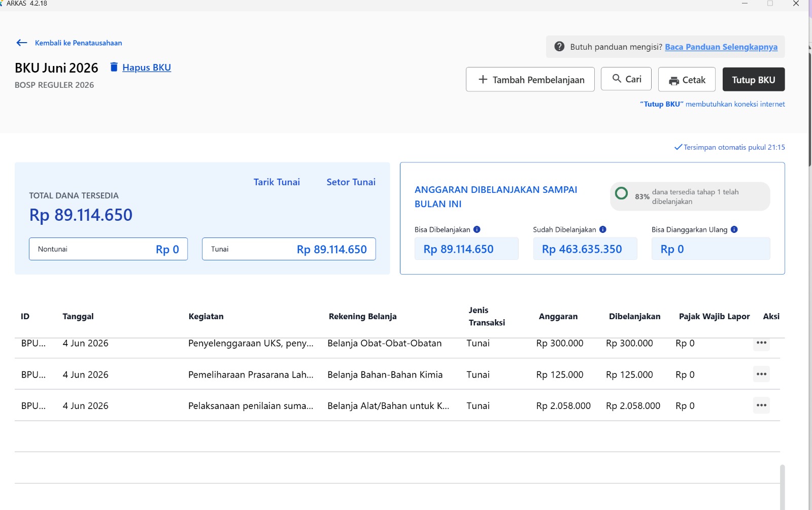Screen dimensions: 812x510
Task: Click the Cari search button
Action: [x=626, y=79]
